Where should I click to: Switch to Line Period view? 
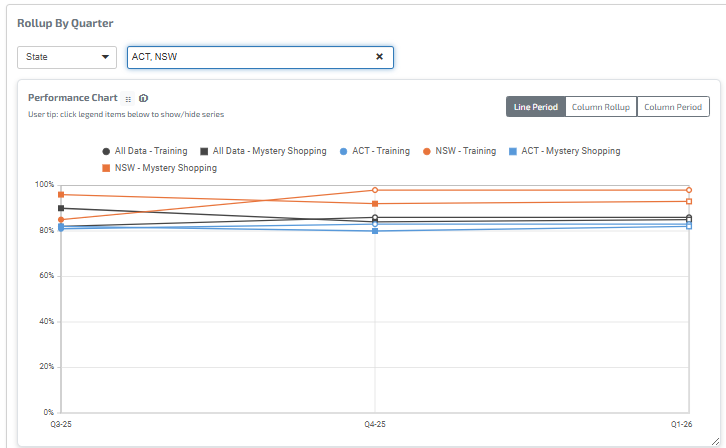pos(535,107)
